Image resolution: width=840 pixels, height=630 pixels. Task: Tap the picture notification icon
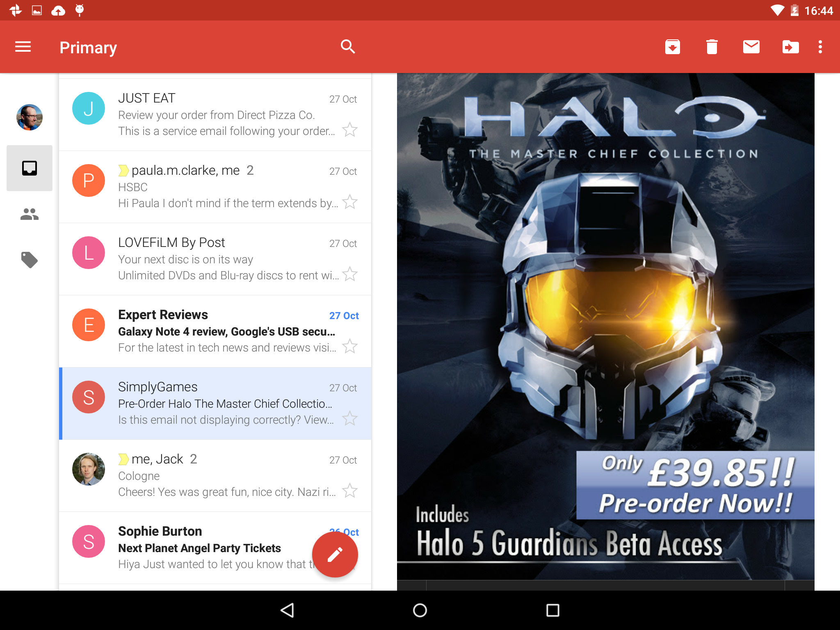click(x=37, y=10)
